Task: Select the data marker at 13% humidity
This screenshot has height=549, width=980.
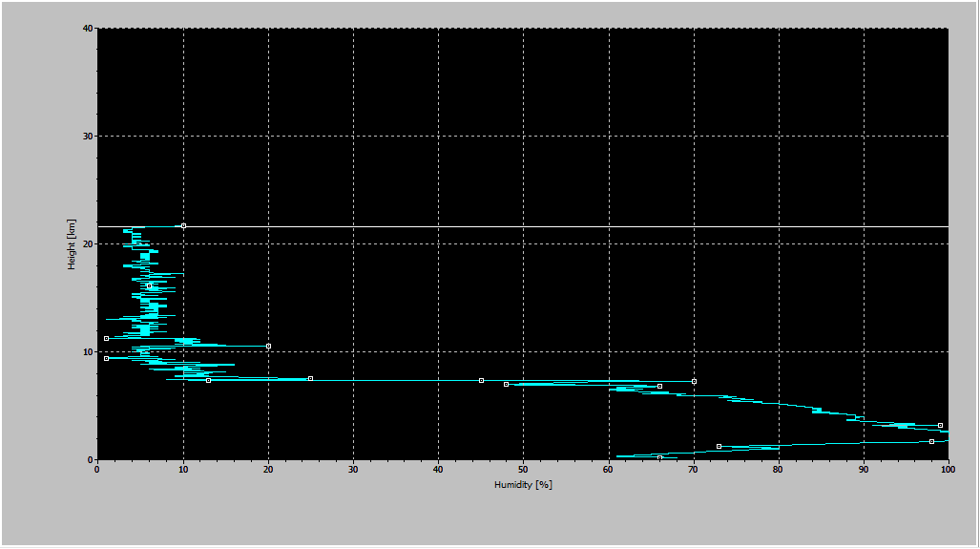Action: (208, 380)
